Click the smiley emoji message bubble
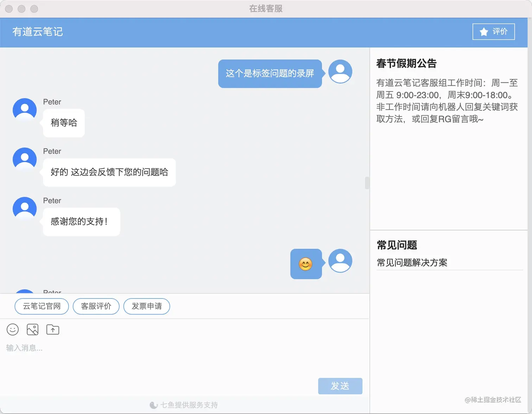The image size is (532, 414). pyautogui.click(x=306, y=264)
